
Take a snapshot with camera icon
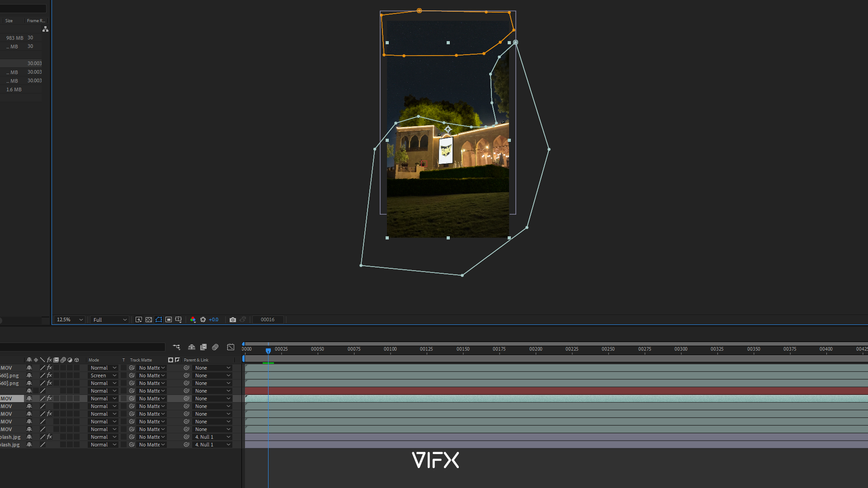coord(233,319)
